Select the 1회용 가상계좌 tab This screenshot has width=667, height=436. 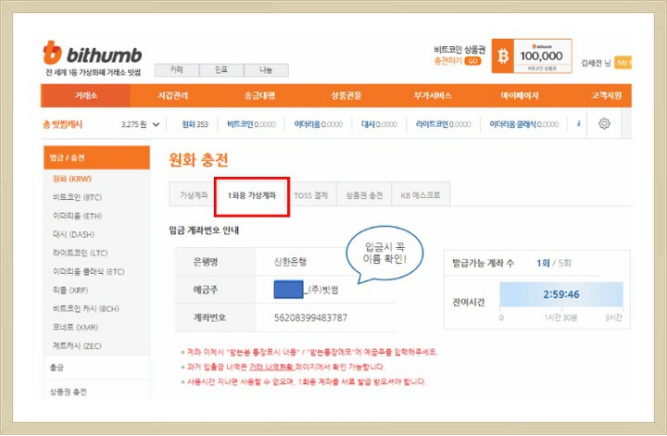[252, 196]
